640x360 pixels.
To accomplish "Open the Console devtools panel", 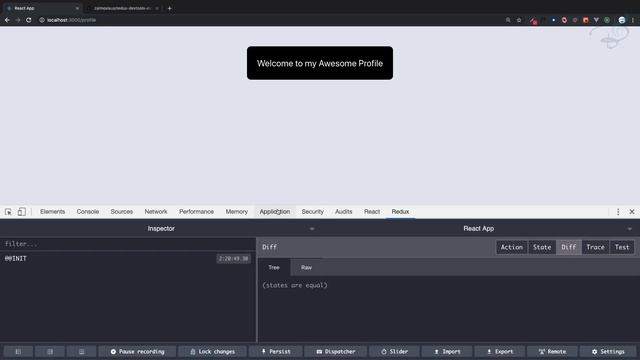I will coord(88,211).
